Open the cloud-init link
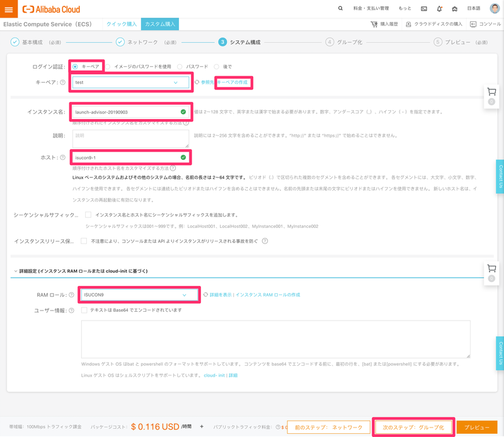 pos(214,375)
